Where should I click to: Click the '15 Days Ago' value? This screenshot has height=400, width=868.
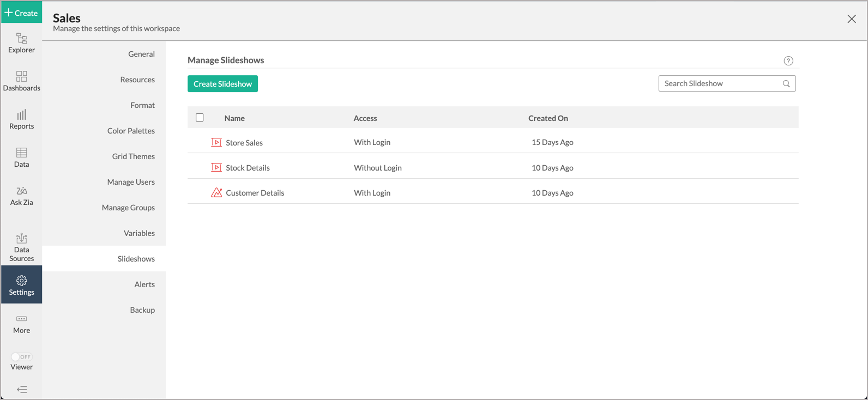tap(552, 142)
